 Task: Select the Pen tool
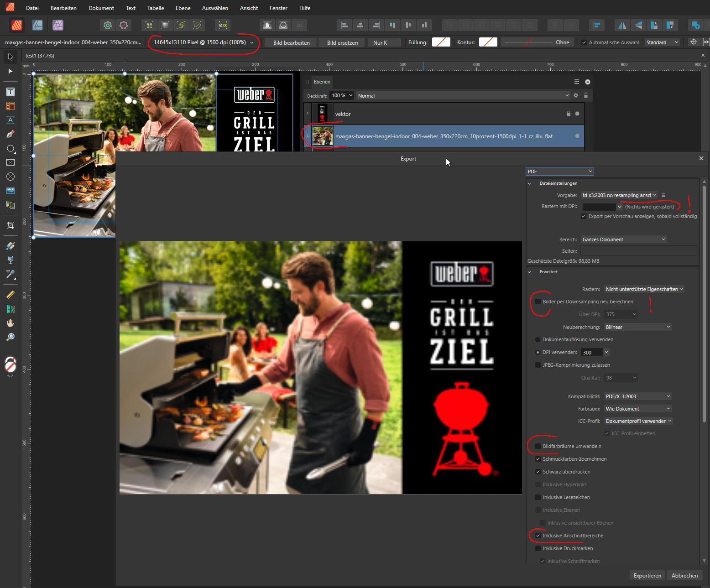10,134
